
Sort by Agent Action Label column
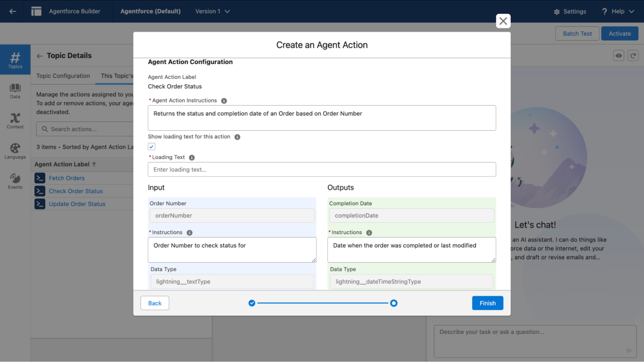pos(65,164)
